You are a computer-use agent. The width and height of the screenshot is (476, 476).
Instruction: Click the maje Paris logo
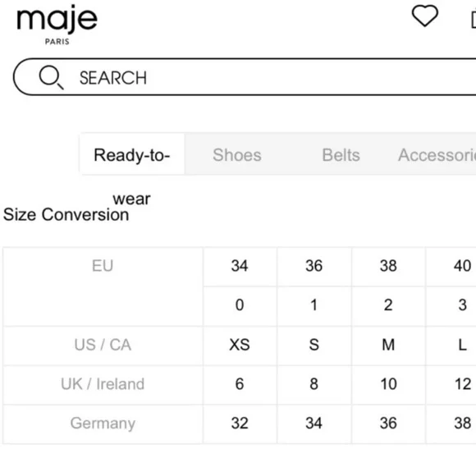tap(57, 25)
